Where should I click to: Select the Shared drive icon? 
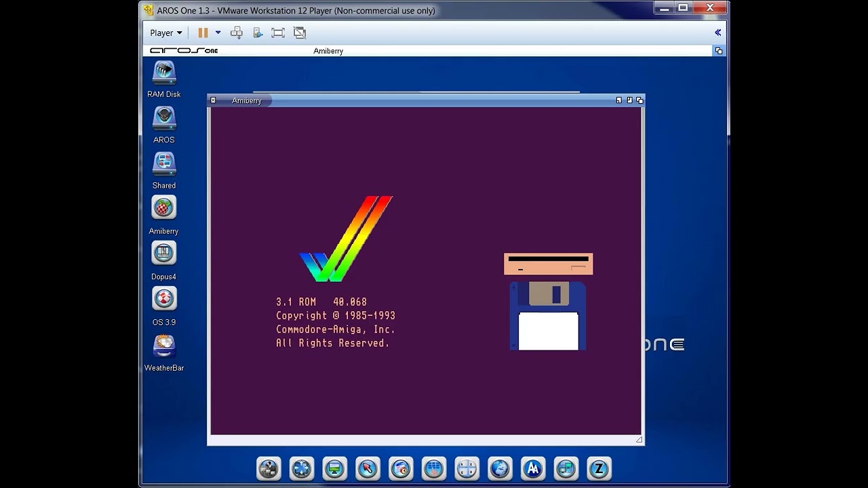point(164,163)
